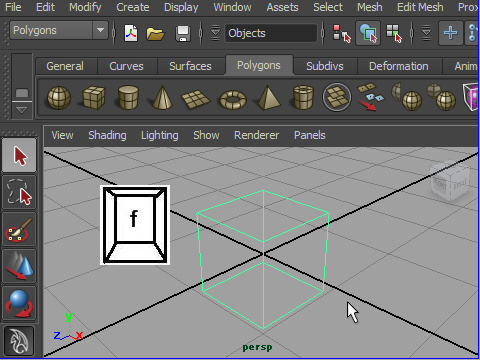This screenshot has height=360, width=480.
Task: Open the viewport Panels menu
Action: 310,135
